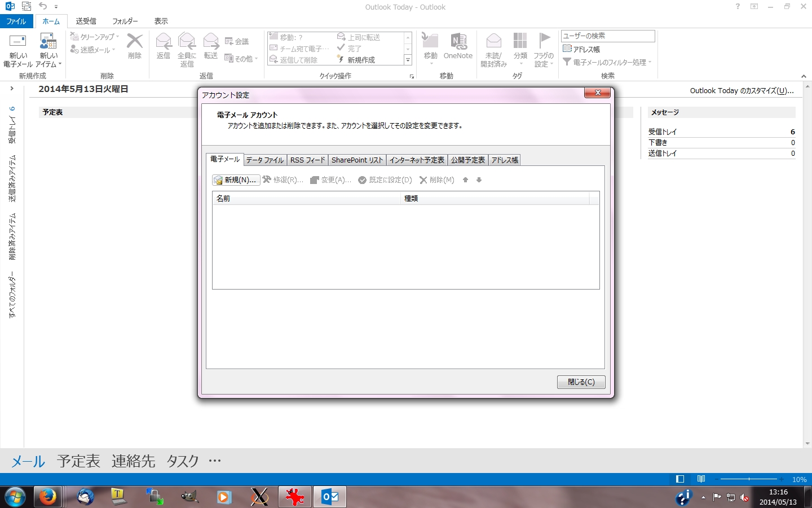Switch to Data Files (データ ファイル) tab
This screenshot has width=812, height=508.
pos(265,160)
